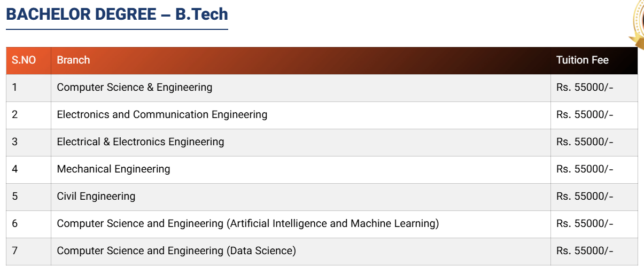Click the tuition fee for Mechanical Engineering

(x=585, y=169)
